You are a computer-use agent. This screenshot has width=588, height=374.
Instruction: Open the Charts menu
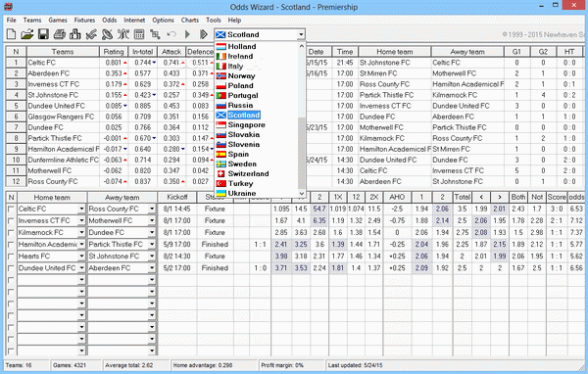click(190, 21)
